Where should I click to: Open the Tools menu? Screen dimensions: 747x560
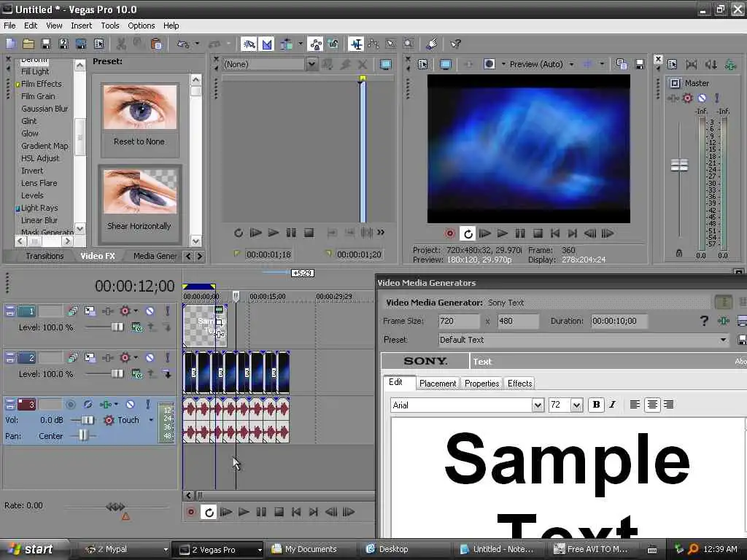coord(110,26)
